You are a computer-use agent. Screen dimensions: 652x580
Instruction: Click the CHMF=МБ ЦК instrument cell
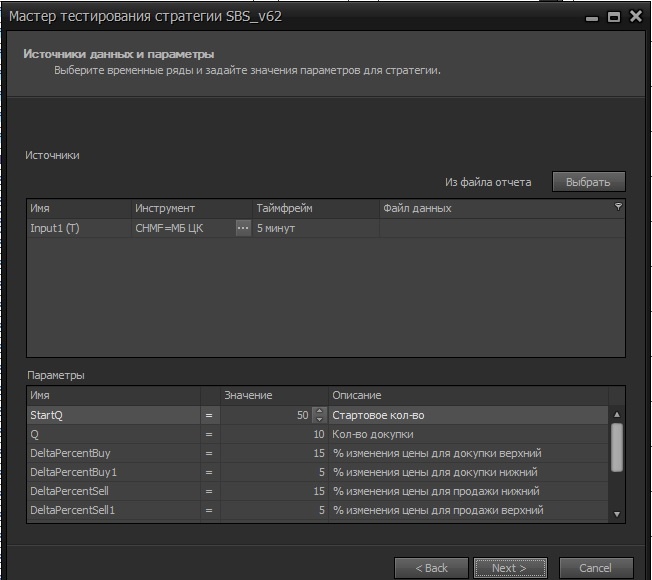[183, 228]
